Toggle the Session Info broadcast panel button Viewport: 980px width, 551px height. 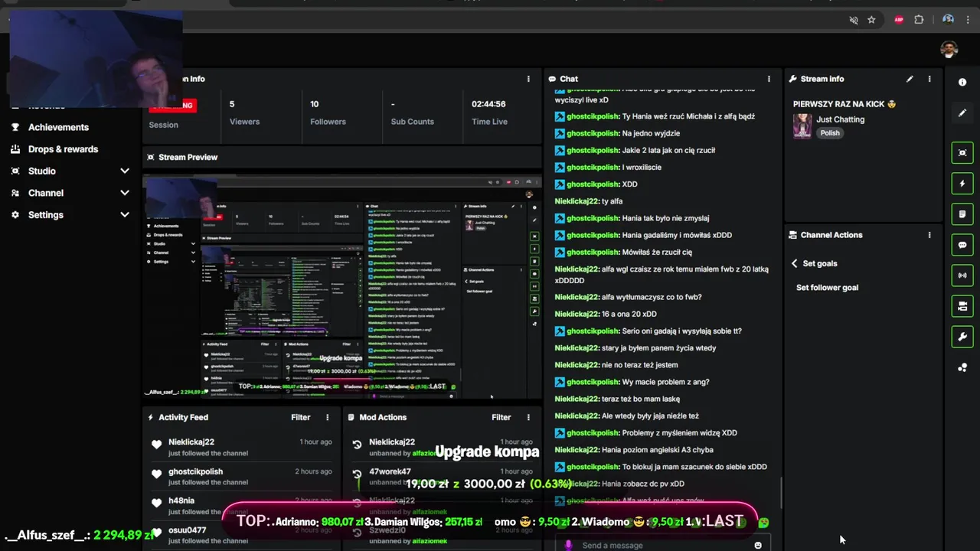pos(962,275)
